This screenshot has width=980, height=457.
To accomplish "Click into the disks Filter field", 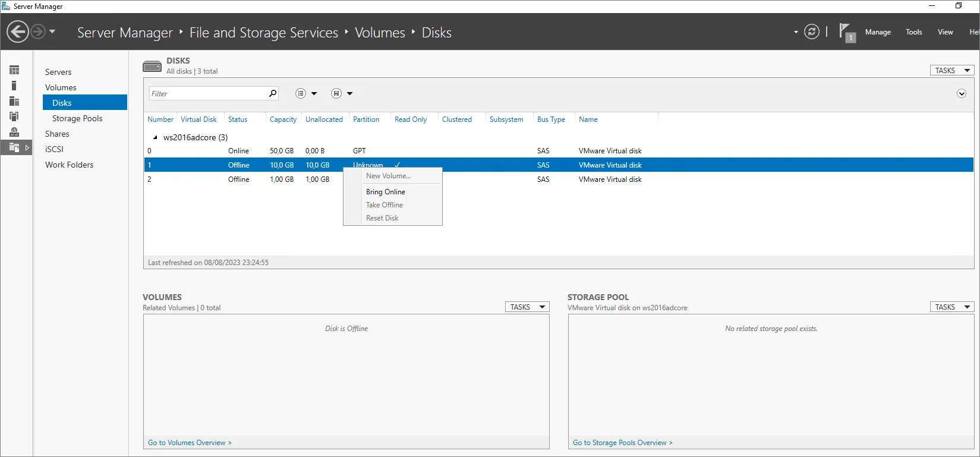I will point(208,93).
